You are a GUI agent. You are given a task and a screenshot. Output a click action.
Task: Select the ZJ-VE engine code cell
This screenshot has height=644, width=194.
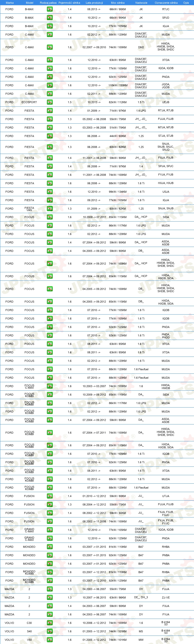coord(166,598)
